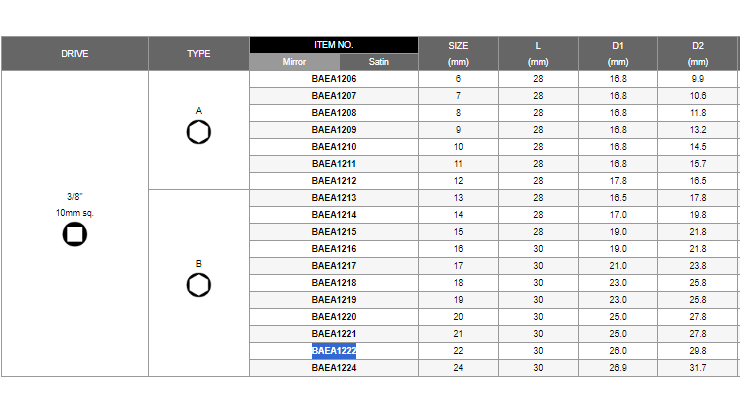Screen dimensions: 740x407
Task: Click the ITEM NO. column header
Action: (334, 45)
